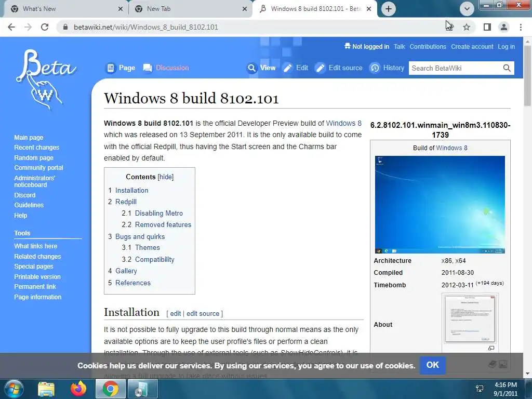
Task: Expand the tab search dropdown arrow
Action: coord(467,9)
